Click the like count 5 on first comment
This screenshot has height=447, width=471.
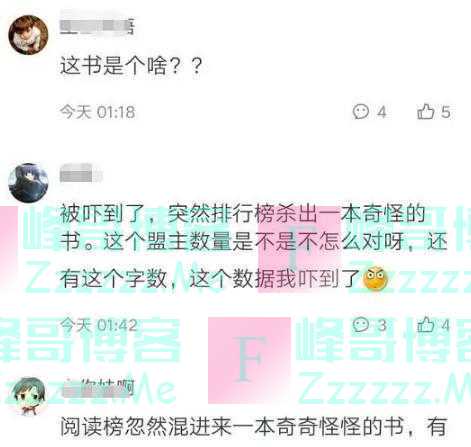click(446, 112)
